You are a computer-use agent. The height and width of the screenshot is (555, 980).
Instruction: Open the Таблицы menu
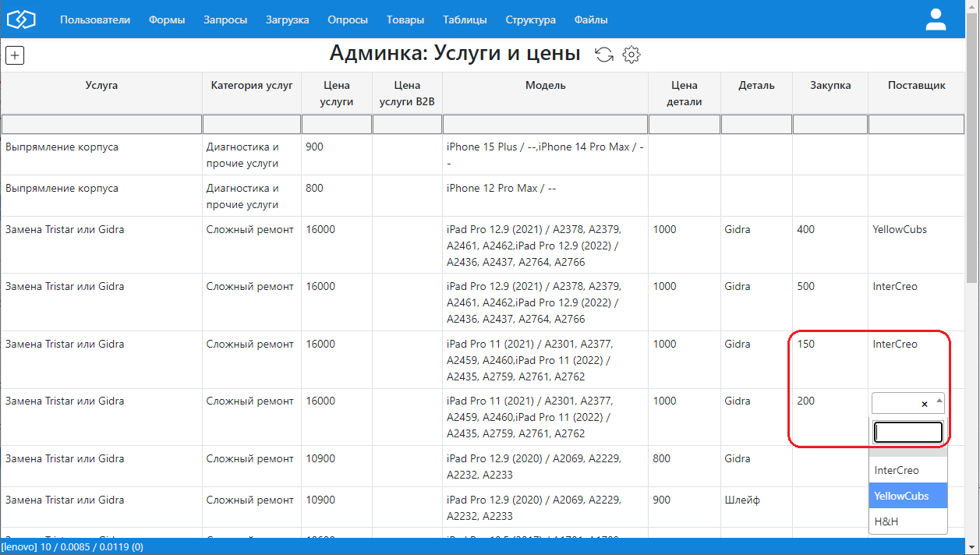pyautogui.click(x=465, y=20)
